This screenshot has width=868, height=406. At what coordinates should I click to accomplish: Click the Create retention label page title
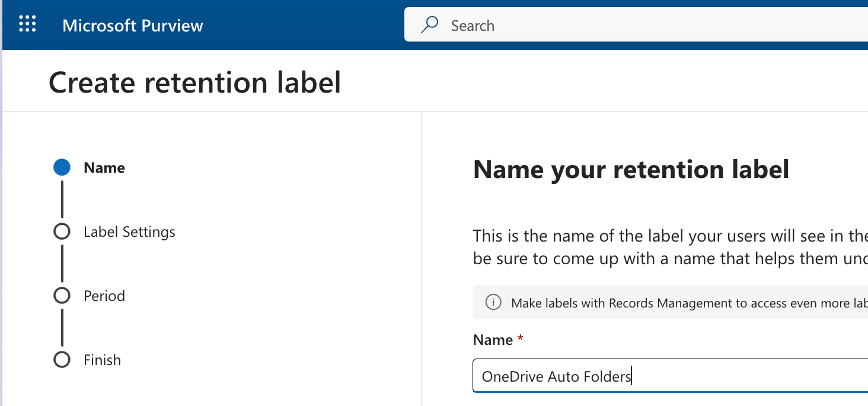tap(196, 82)
